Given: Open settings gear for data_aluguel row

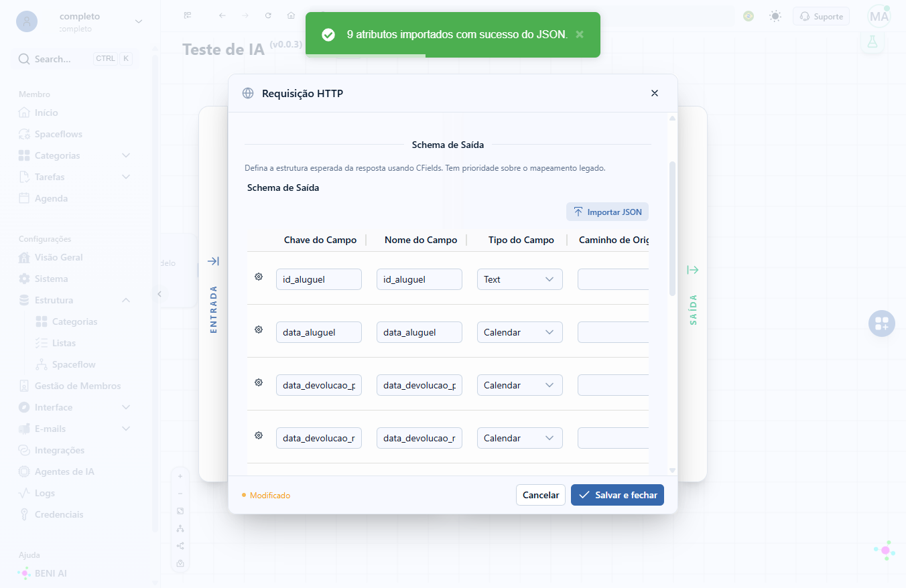Looking at the screenshot, I should [259, 329].
